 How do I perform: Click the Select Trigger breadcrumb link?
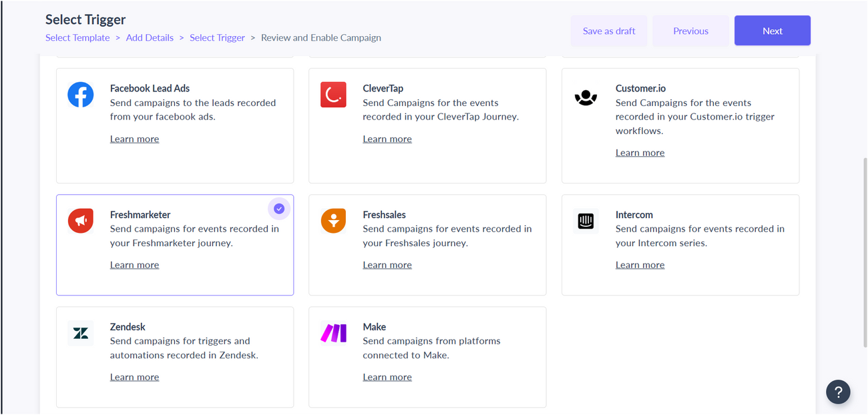(x=217, y=37)
